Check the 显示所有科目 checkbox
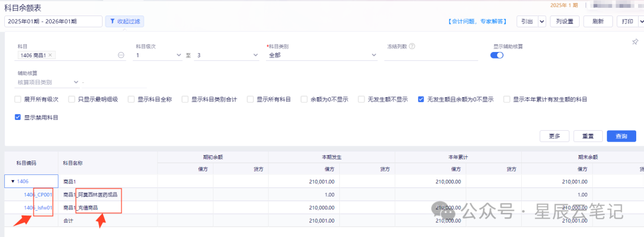The image size is (644, 237). (x=250, y=99)
